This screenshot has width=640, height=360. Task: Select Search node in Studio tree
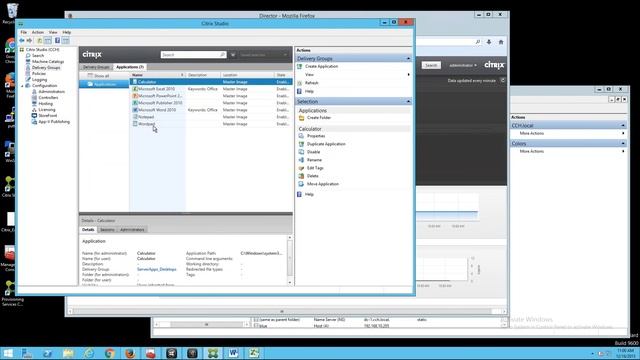38,56
